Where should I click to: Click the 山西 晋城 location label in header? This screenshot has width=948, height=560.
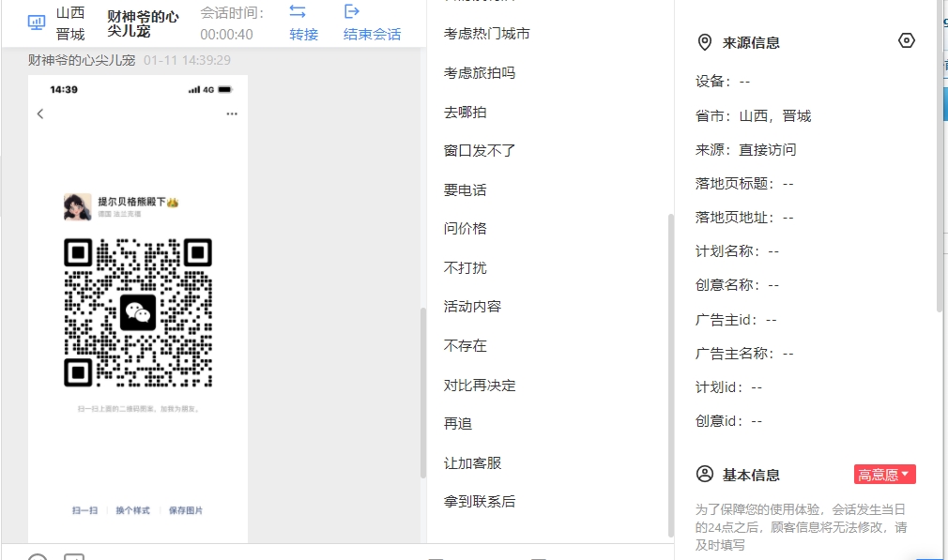pyautogui.click(x=70, y=23)
